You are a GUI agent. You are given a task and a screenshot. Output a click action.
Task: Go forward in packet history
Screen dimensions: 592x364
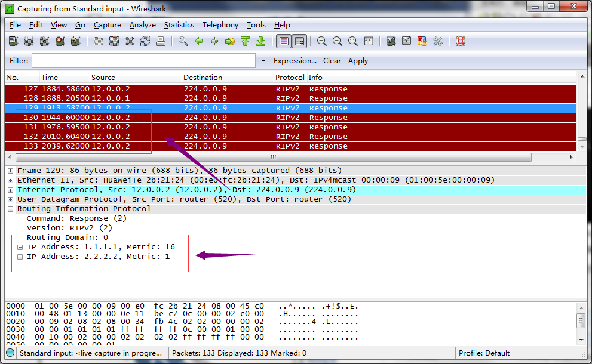[x=214, y=41]
